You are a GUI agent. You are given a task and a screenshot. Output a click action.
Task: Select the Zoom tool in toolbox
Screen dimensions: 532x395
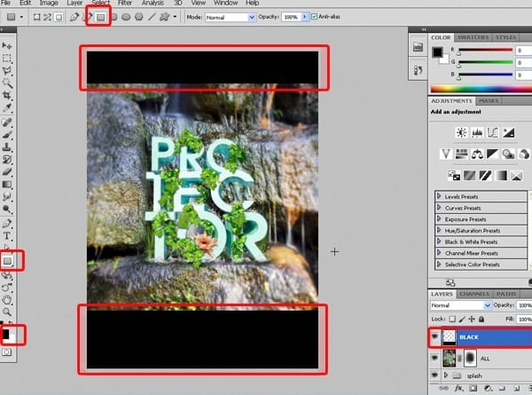click(x=7, y=312)
